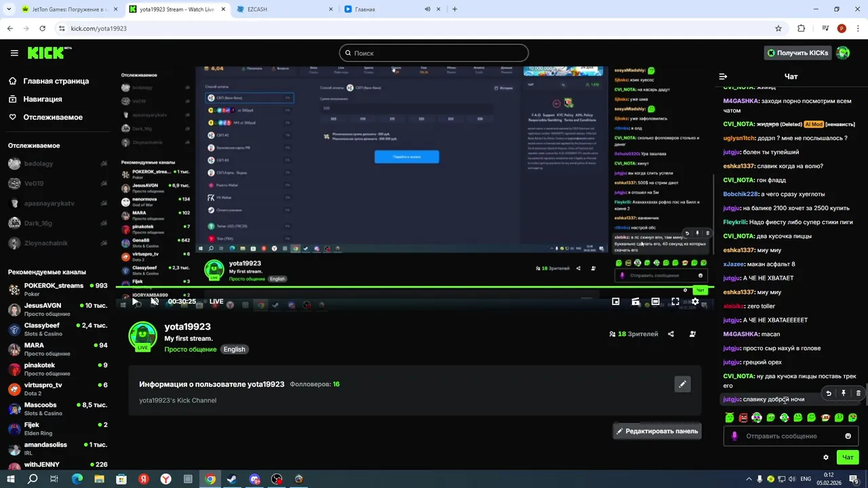This screenshot has width=868, height=488.
Task: Switch to EZCASH browser tab
Action: (x=285, y=9)
